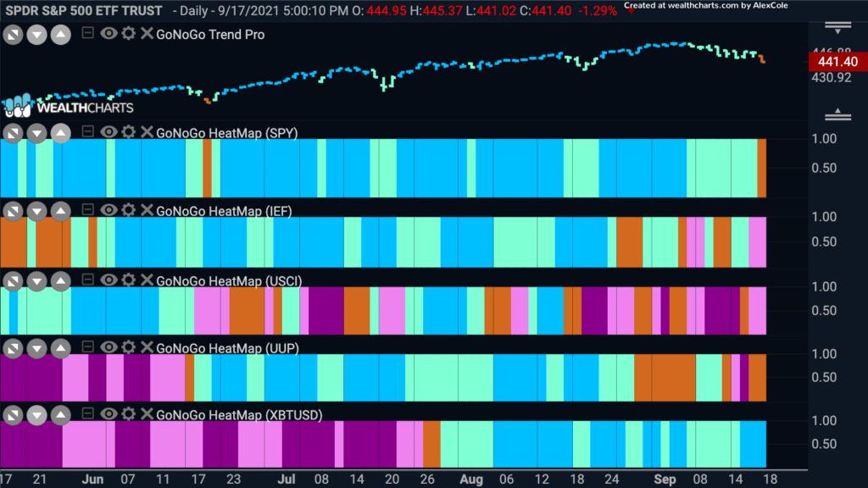Click the GoNoGo HeatMap (XBTUSD) label
This screenshot has width=868, height=488.
coord(239,415)
